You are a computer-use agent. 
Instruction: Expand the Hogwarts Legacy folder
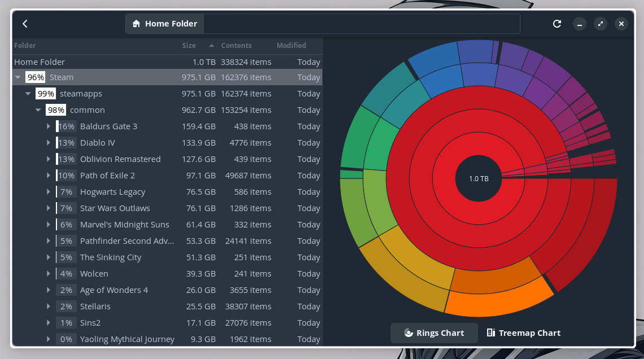coord(49,192)
